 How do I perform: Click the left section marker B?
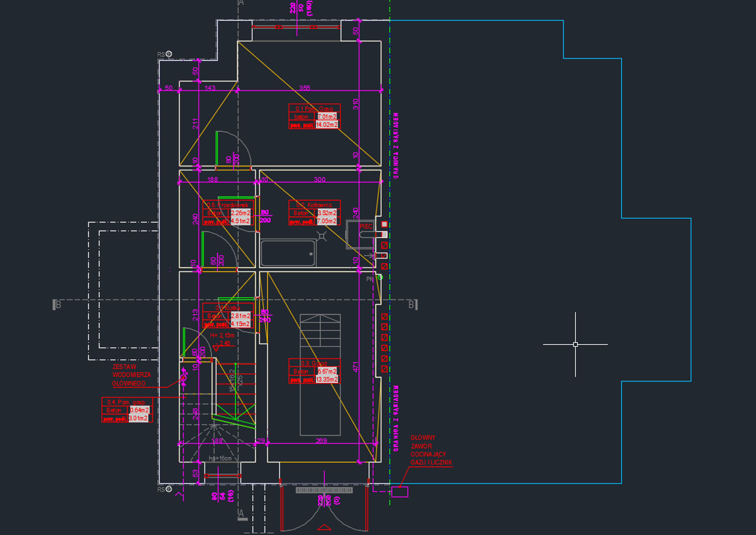point(58,305)
